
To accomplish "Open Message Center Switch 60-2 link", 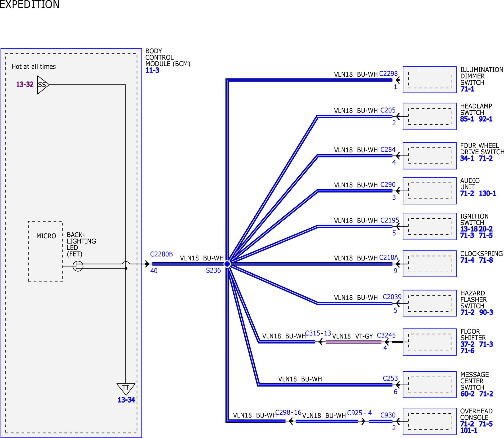I will click(x=467, y=394).
